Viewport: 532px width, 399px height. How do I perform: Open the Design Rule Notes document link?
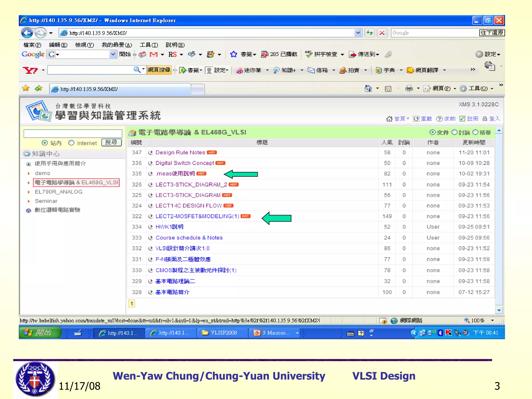(x=180, y=152)
